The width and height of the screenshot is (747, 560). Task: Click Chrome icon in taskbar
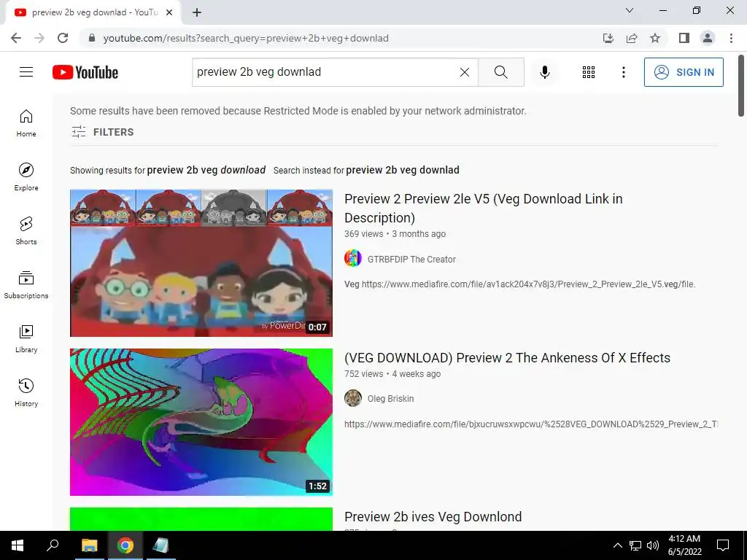click(x=125, y=545)
